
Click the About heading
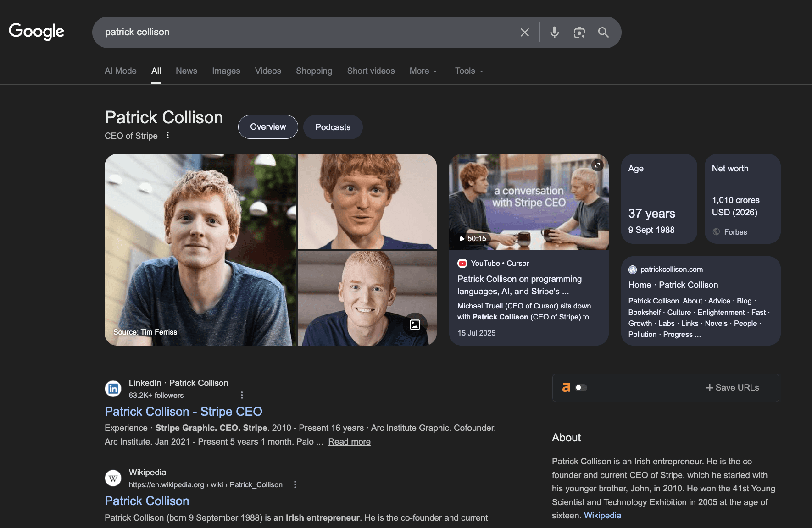click(566, 438)
